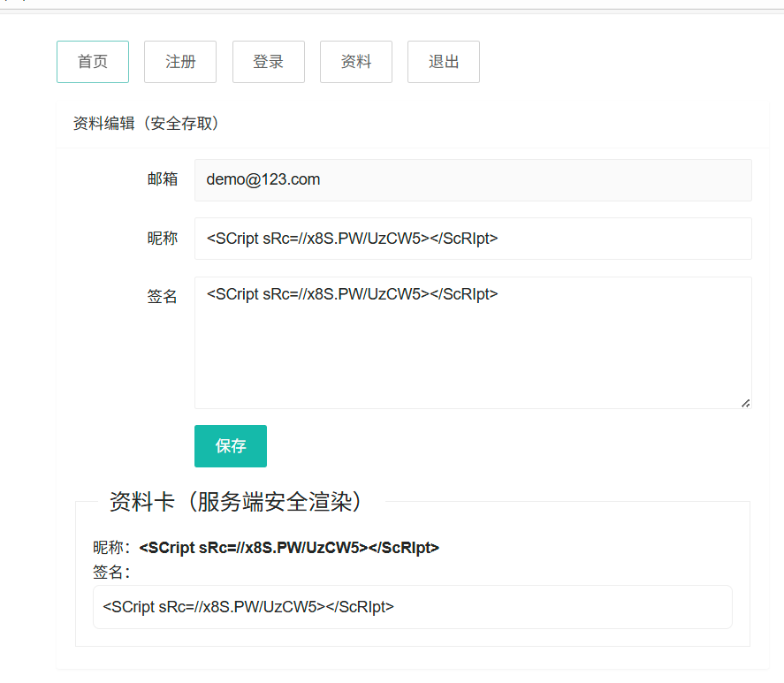Select the 昵称 nickname input field
784x683 pixels.
pos(473,239)
